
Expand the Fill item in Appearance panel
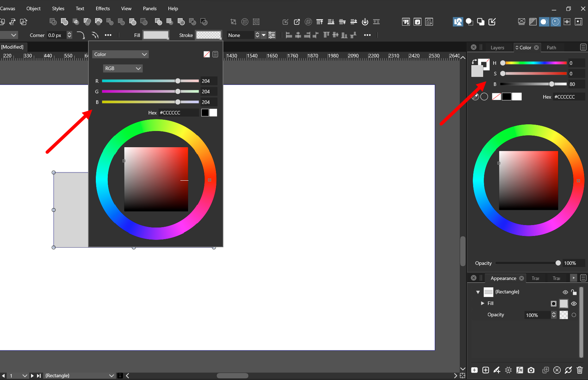(x=483, y=303)
